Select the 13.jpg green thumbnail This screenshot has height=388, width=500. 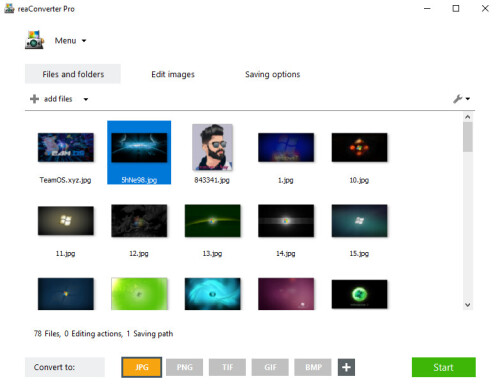212,221
